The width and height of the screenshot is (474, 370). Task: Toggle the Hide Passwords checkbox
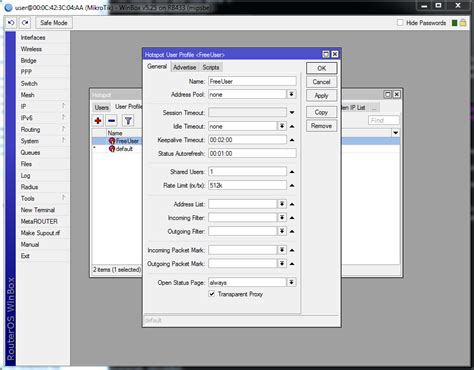coord(400,23)
